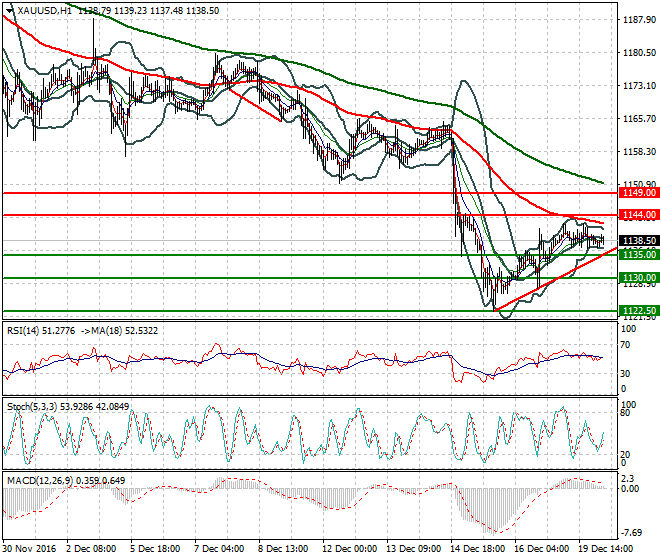
Task: Click the RSI scale level 70
Action: tap(625, 345)
